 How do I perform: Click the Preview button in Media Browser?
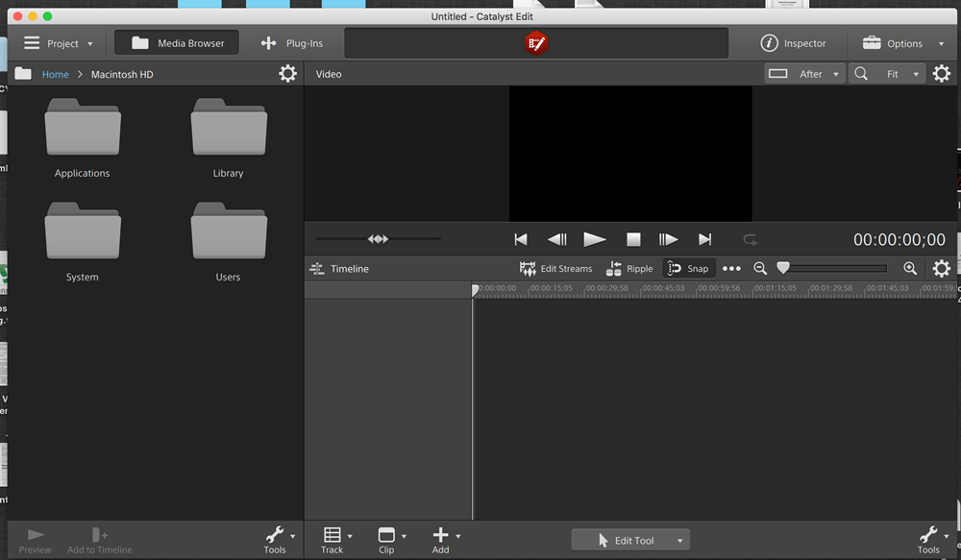coord(35,541)
